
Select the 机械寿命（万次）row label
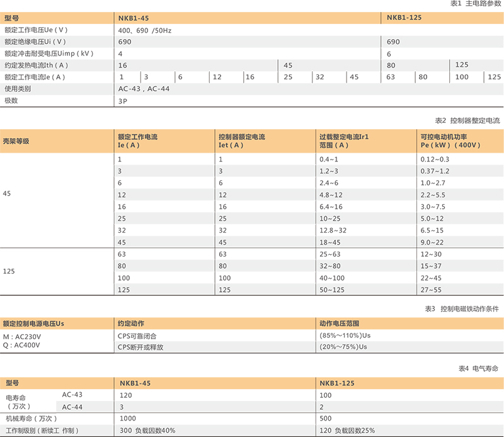tap(31, 418)
